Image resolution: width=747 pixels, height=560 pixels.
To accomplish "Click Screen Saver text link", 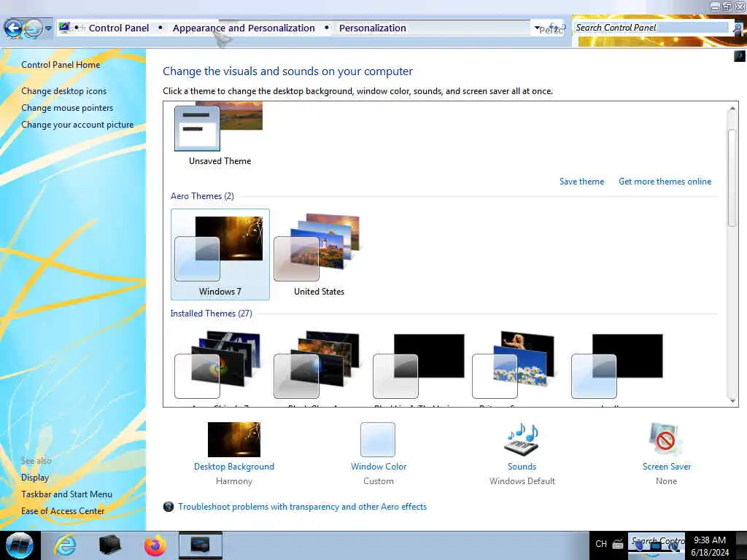I will click(667, 467).
